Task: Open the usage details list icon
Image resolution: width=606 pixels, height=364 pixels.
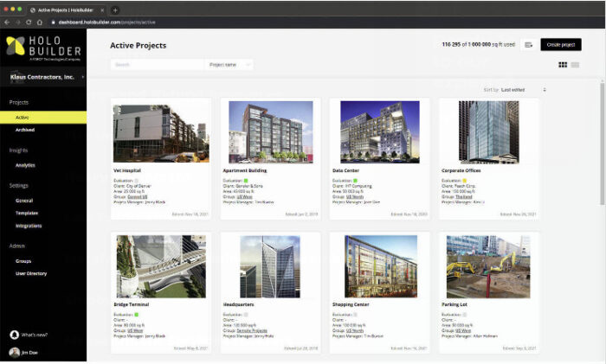Action: [527, 45]
